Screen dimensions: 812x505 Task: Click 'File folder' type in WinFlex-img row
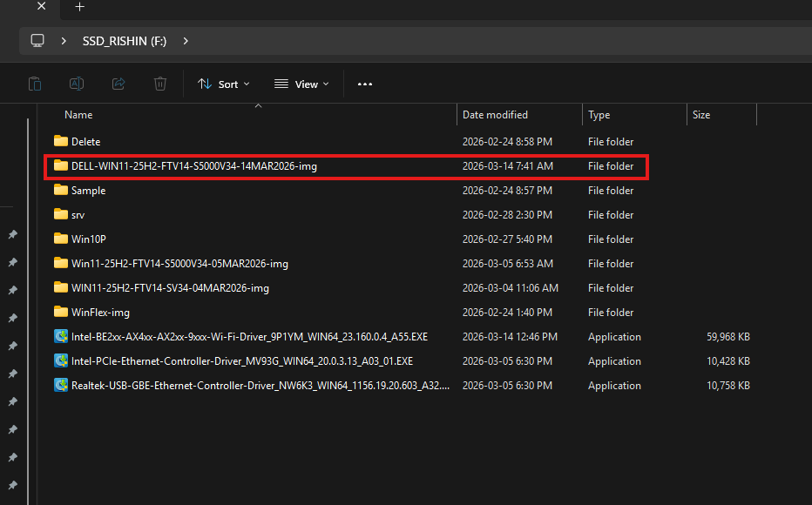(611, 312)
